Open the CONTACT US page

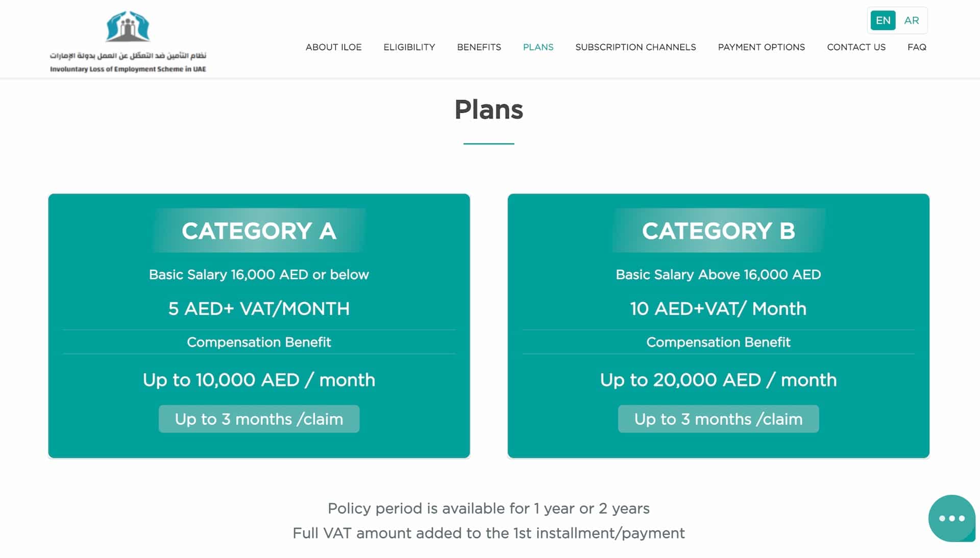click(856, 47)
